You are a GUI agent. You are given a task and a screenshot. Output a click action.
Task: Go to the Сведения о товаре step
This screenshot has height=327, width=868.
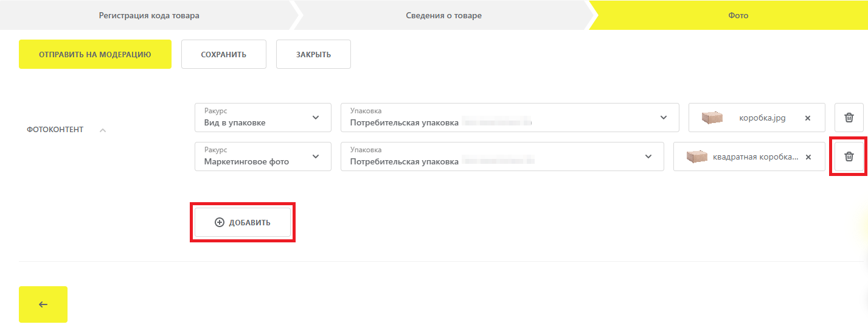click(x=444, y=15)
